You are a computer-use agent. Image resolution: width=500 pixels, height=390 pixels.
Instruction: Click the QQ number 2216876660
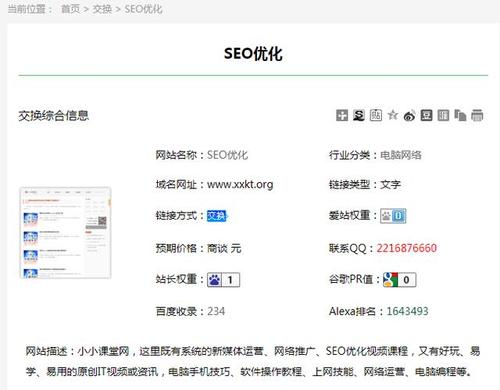click(407, 248)
